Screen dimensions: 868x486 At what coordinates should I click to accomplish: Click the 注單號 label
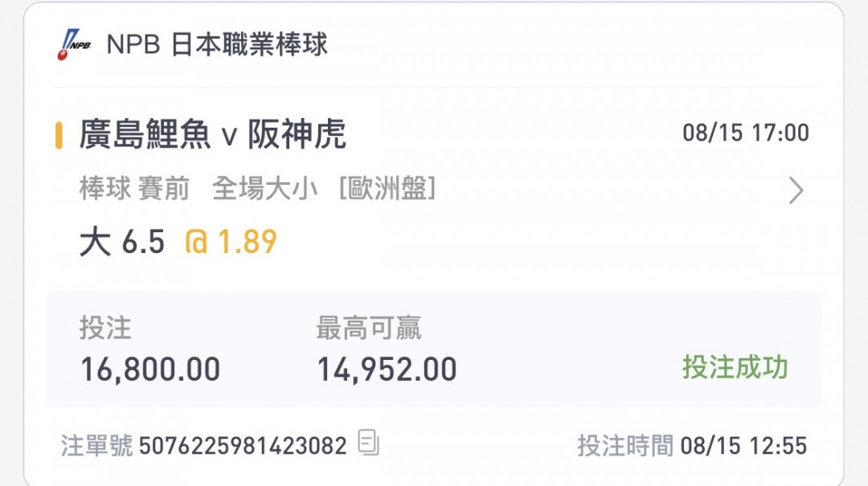[x=97, y=446]
